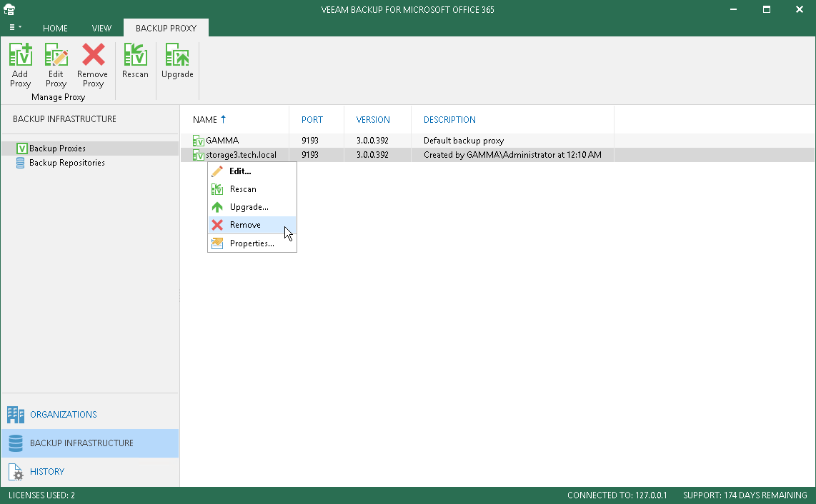Open the HISTORY view
816x504 pixels.
(x=90, y=472)
